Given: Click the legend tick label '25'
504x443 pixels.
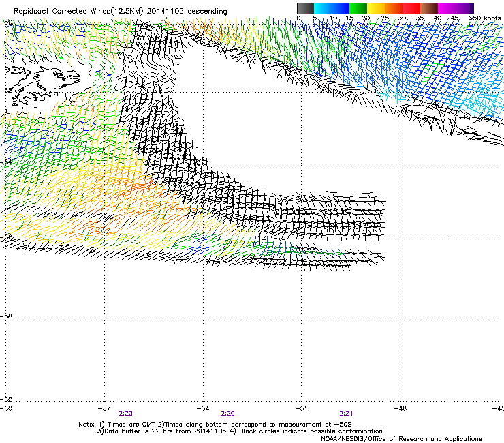Looking at the screenshot, I should click(385, 18).
